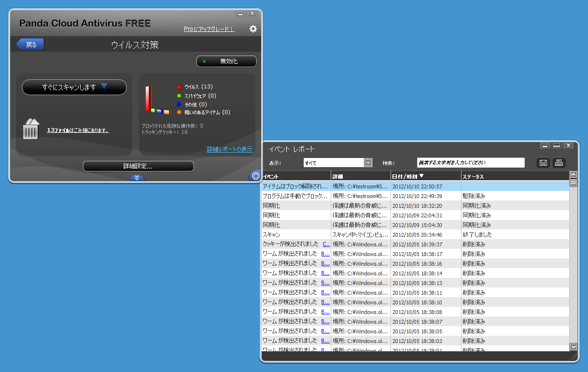Open the 詳細レポートの表示 link
588x372 pixels.
tap(230, 149)
